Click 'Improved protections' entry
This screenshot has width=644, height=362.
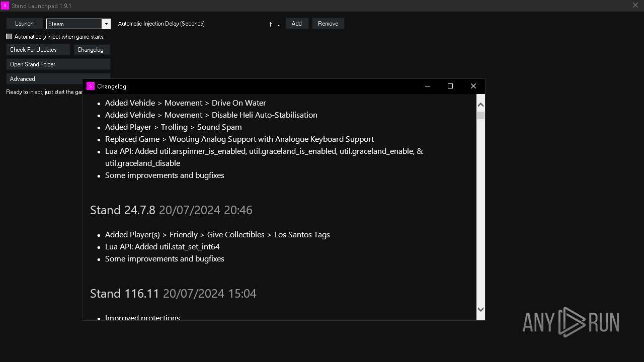click(x=142, y=318)
